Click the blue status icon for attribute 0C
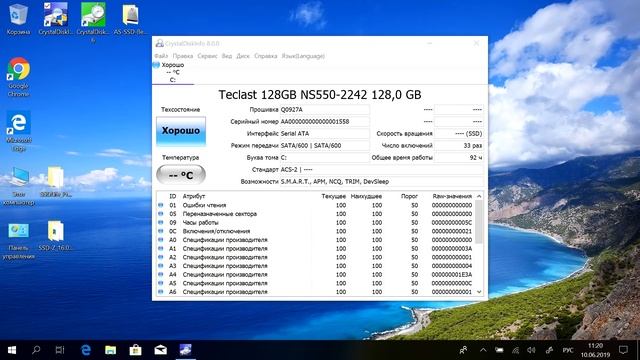Screen dimensions: 640x360 (x=160, y=231)
